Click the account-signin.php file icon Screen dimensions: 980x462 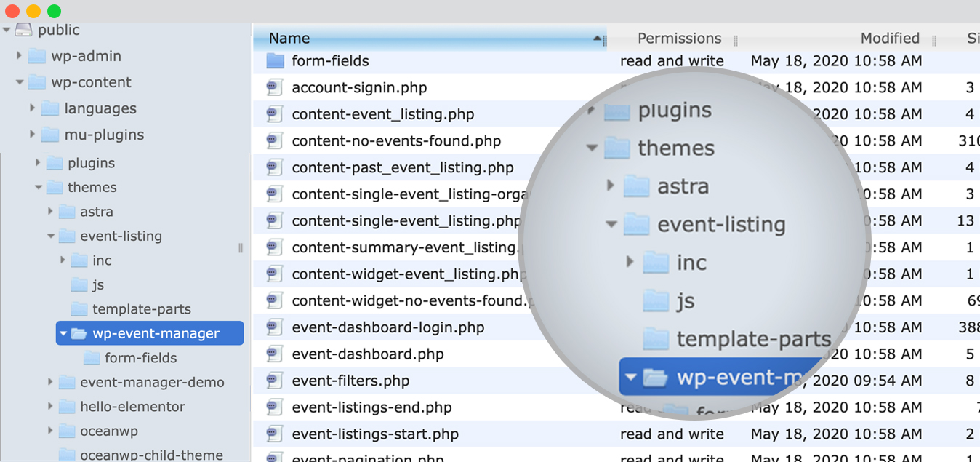(274, 88)
